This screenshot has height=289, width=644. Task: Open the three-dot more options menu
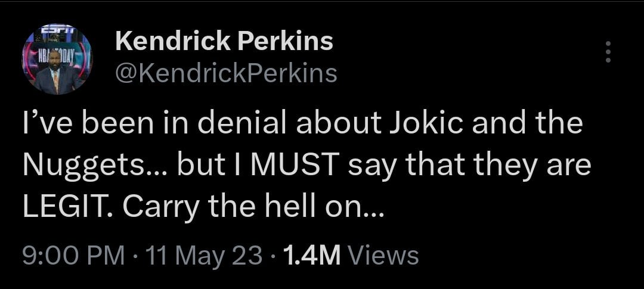[x=608, y=52]
